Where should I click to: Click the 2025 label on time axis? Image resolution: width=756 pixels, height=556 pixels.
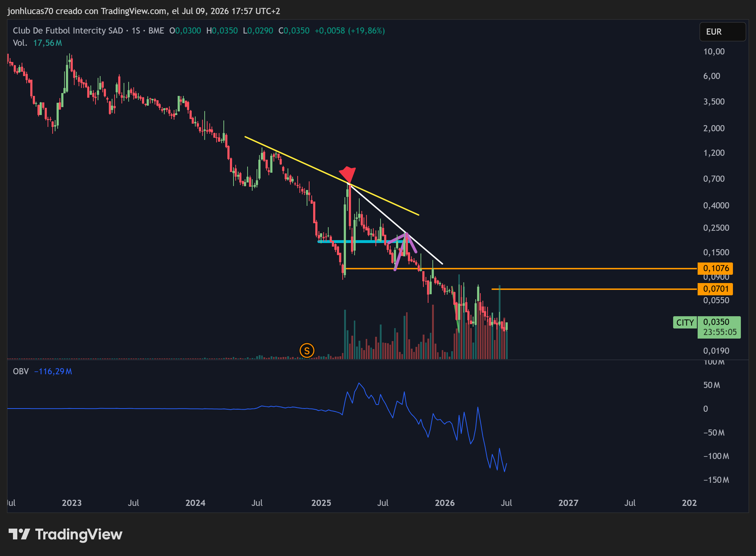coord(321,503)
